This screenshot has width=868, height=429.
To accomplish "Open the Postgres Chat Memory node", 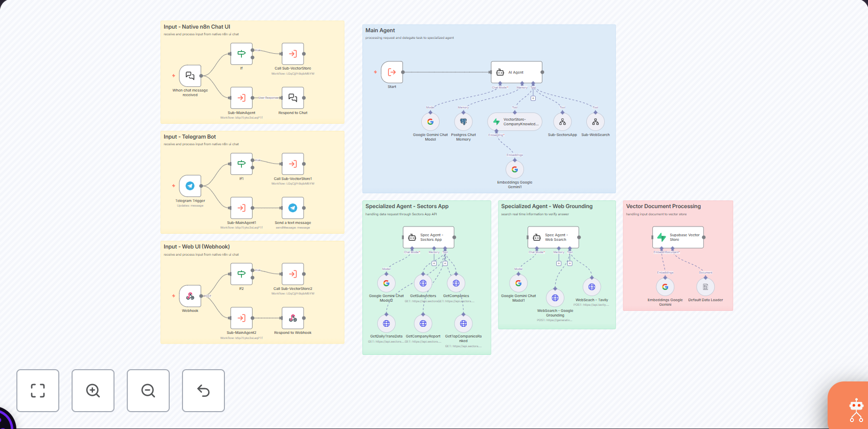I will 463,122.
